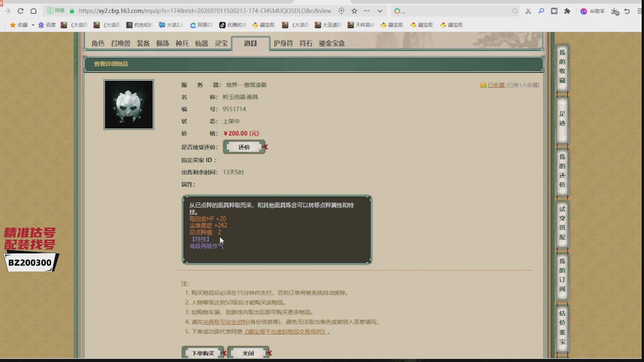The height and width of the screenshot is (362, 644).
Task: Switch to the 护身符 tab
Action: click(x=283, y=43)
